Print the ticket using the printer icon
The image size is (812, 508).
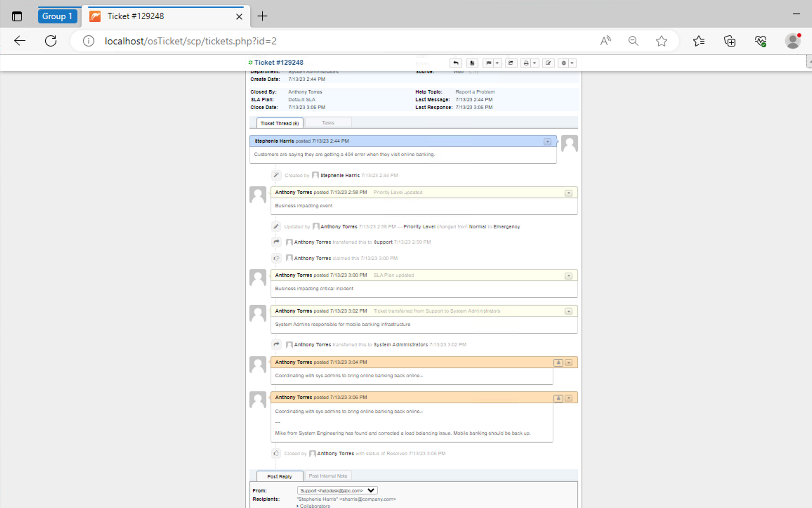click(x=525, y=63)
